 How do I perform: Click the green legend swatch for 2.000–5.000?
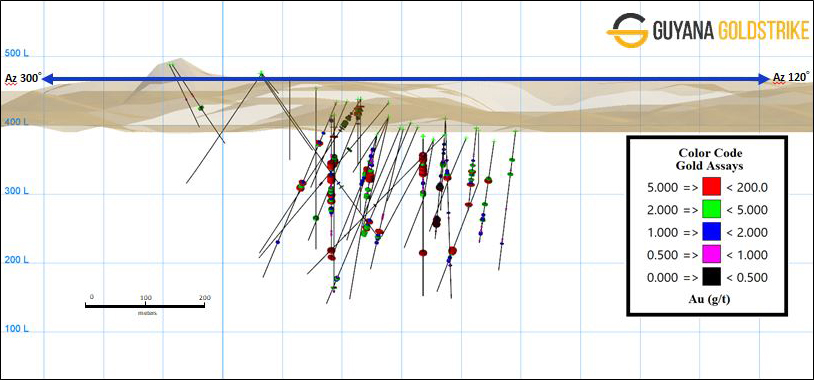pyautogui.click(x=712, y=209)
